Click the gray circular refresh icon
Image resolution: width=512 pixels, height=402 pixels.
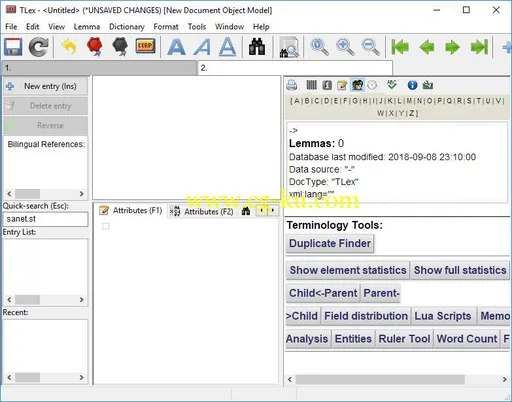38,47
